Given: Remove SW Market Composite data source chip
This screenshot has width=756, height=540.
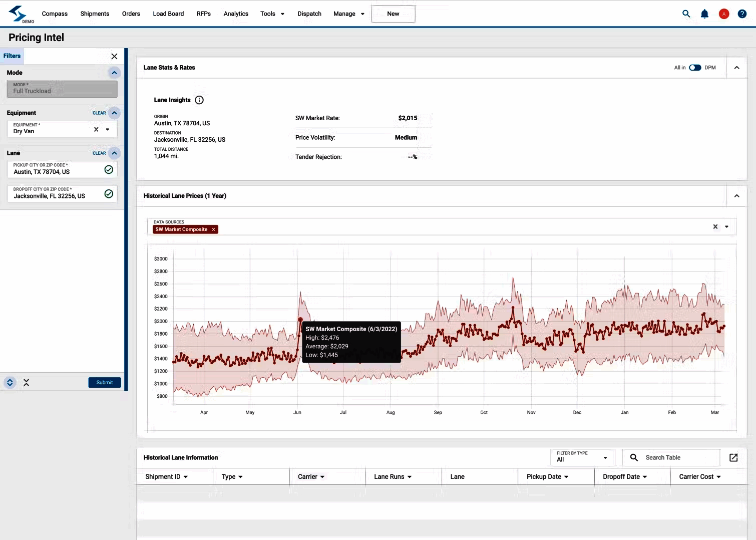Looking at the screenshot, I should tap(213, 229).
